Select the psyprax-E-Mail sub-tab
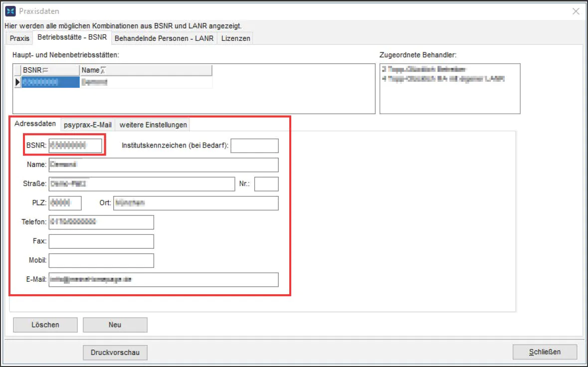Image resolution: width=588 pixels, height=367 pixels. point(88,125)
